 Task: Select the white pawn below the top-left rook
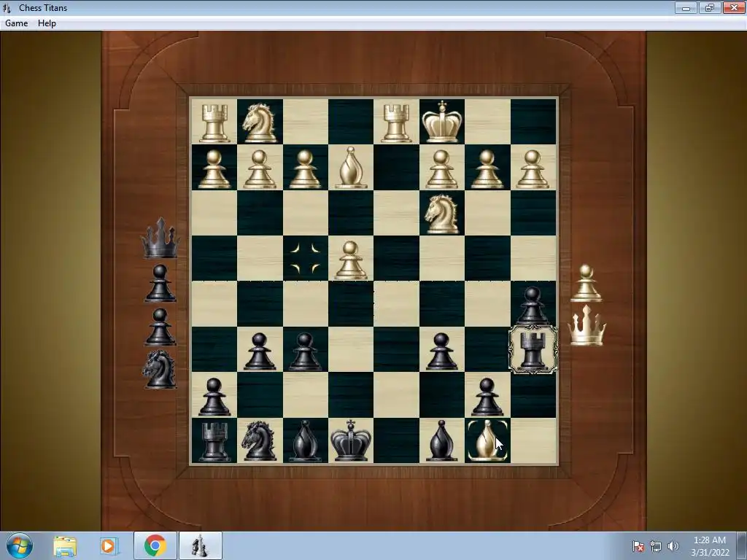click(214, 169)
